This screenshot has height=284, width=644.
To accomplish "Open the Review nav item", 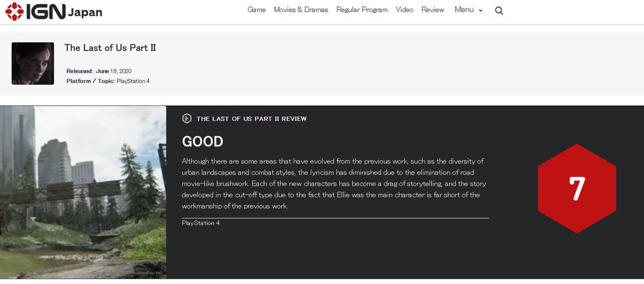I will point(433,10).
